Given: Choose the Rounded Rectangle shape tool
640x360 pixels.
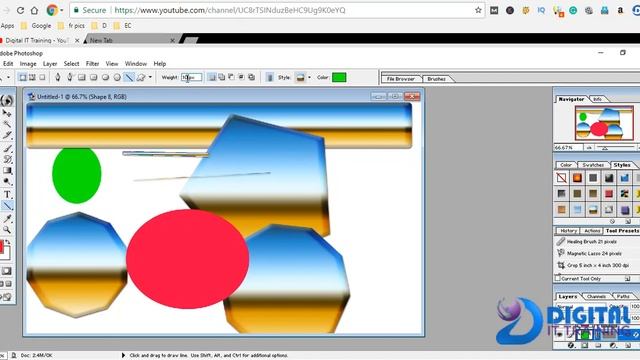Looking at the screenshot, I should (93, 77).
